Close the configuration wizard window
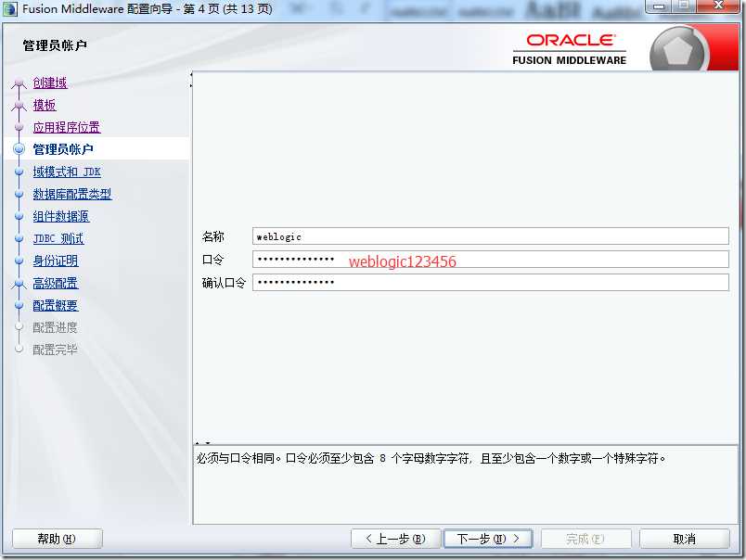Image resolution: width=746 pixels, height=560 pixels. (x=718, y=6)
